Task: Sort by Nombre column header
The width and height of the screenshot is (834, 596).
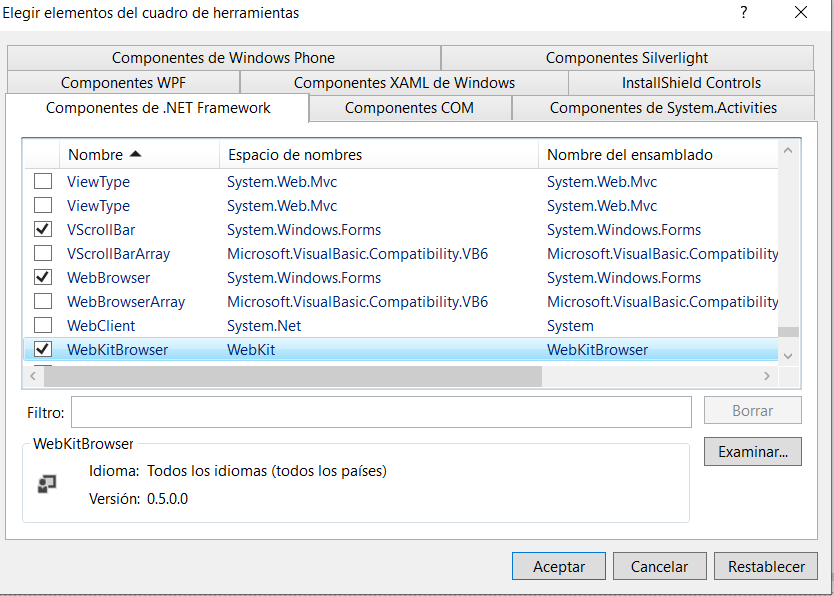Action: point(139,155)
